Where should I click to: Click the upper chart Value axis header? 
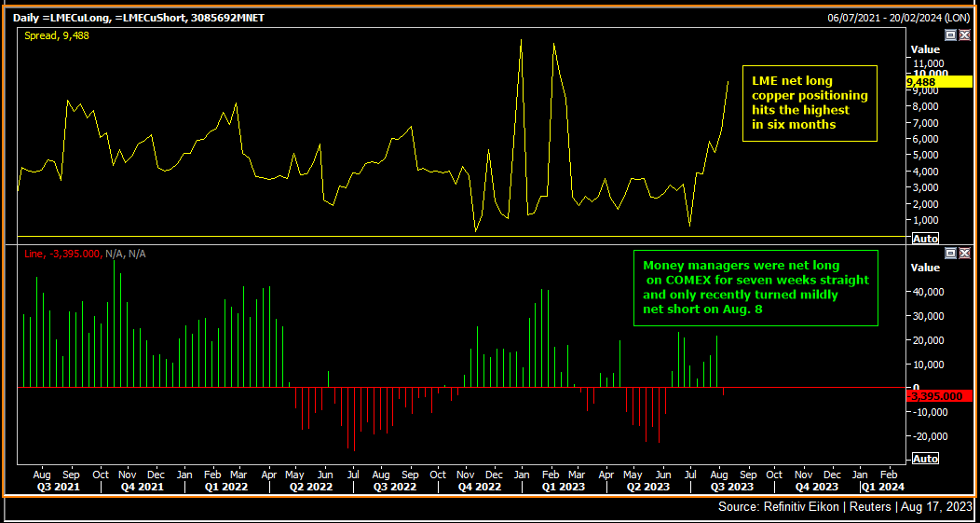coord(925,49)
